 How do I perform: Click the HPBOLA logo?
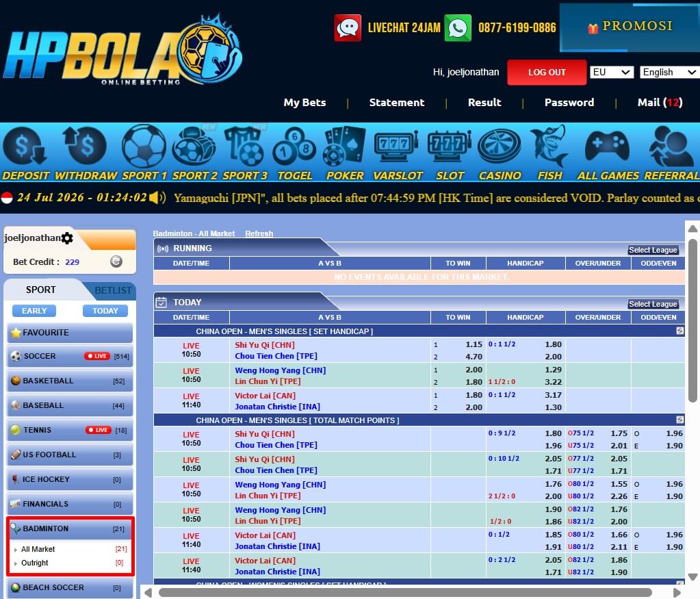(x=122, y=50)
